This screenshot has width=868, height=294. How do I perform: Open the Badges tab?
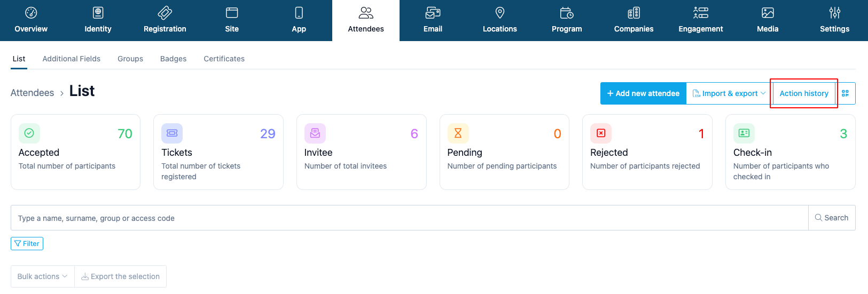(174, 59)
